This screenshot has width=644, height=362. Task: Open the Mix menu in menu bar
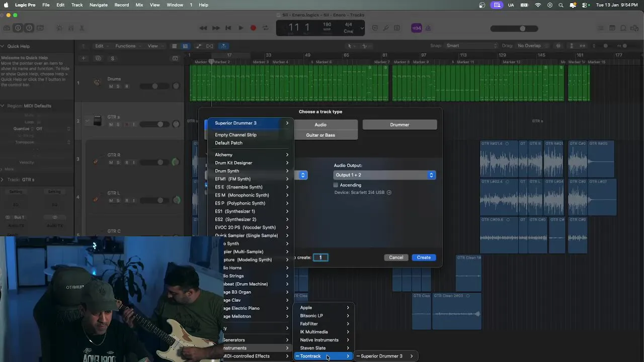(139, 5)
